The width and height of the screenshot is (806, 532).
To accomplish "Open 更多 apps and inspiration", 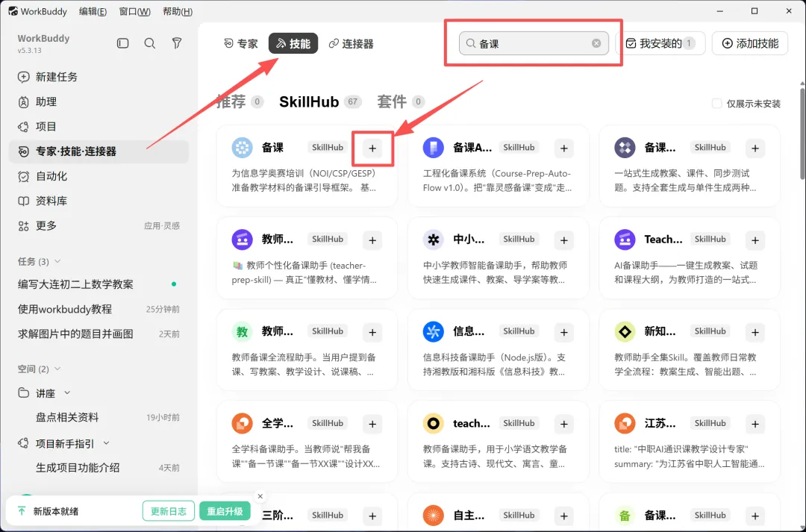I will [x=99, y=225].
